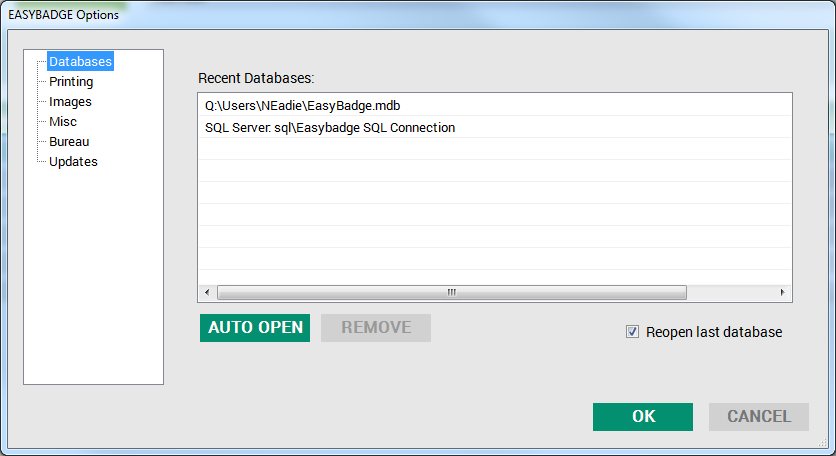836x456 pixels.
Task: Toggle the Reopen last database checkbox
Action: pos(632,332)
